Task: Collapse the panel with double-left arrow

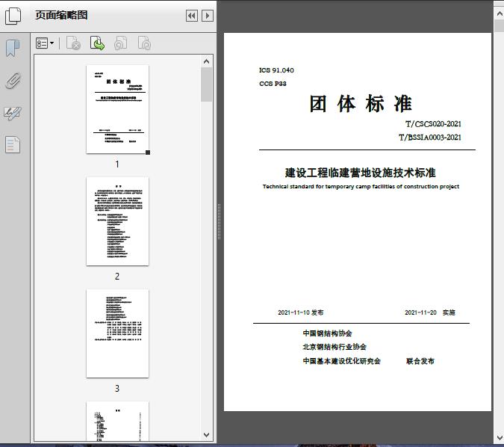Action: click(x=191, y=16)
